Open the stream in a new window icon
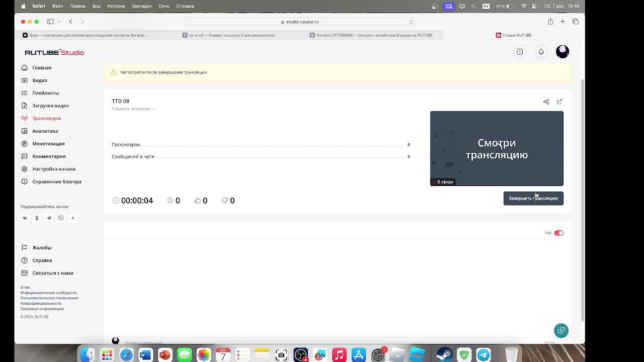 coord(559,102)
